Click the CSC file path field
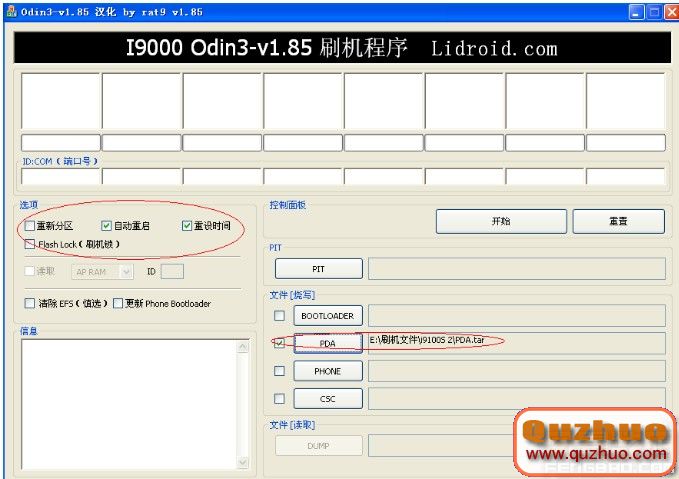Screen dimensions: 679x479 coord(517,399)
